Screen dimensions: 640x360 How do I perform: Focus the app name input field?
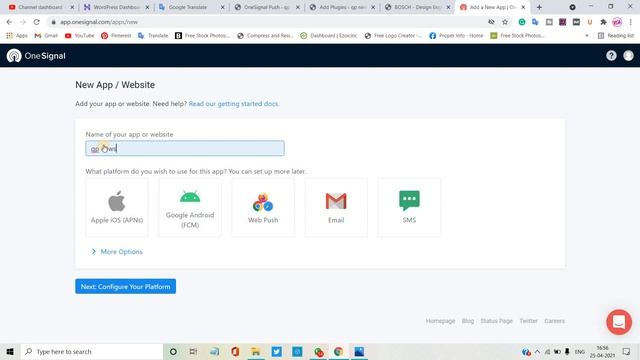(185, 148)
